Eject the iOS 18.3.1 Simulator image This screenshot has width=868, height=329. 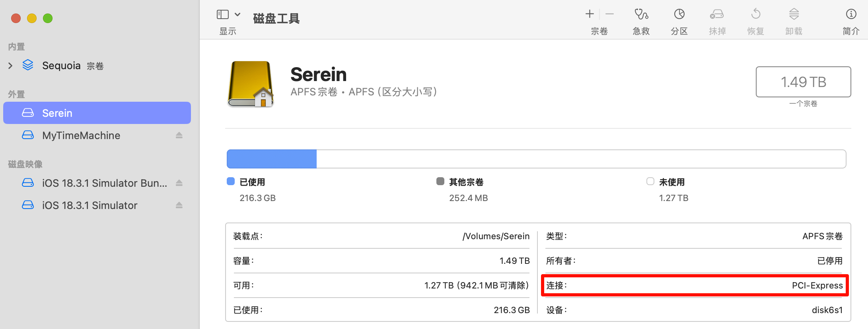pos(179,205)
